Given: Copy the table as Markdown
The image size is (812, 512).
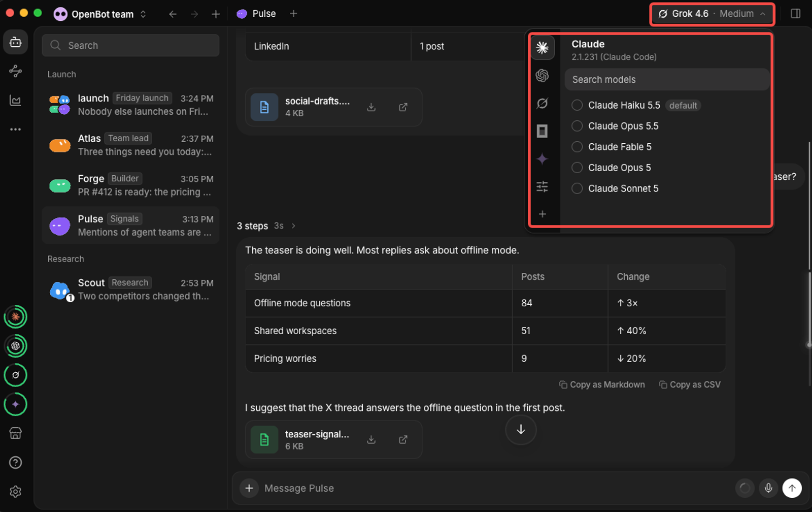Looking at the screenshot, I should coord(602,385).
